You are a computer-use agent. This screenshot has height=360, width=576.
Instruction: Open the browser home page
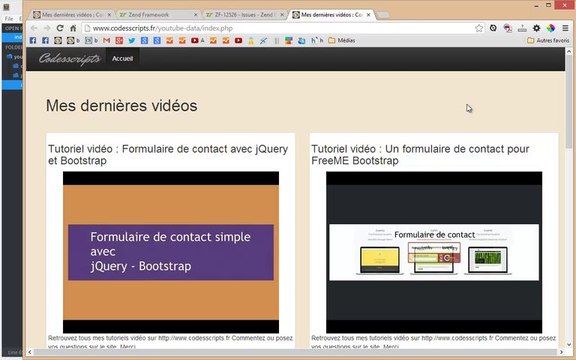point(73,28)
